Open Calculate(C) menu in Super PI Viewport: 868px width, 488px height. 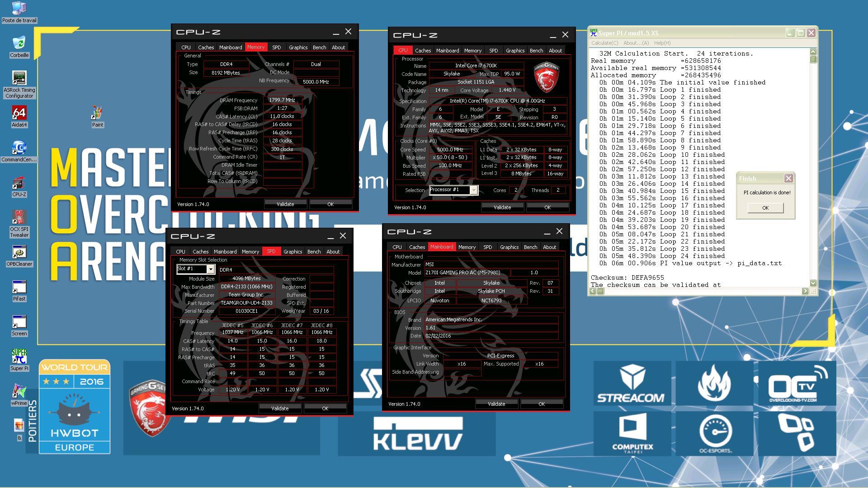tap(604, 43)
